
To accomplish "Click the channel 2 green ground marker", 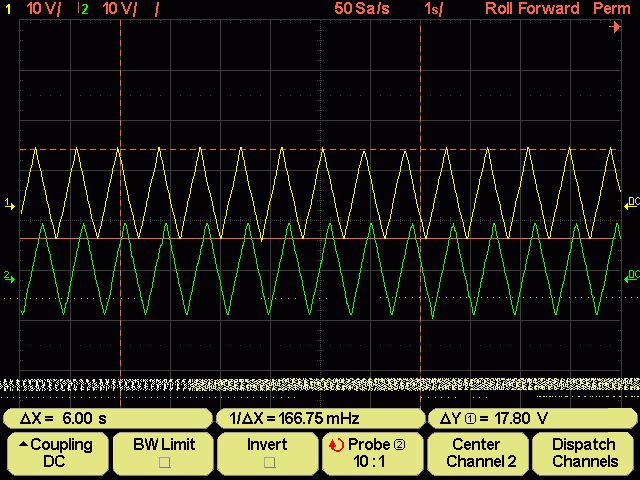I will click(8, 276).
